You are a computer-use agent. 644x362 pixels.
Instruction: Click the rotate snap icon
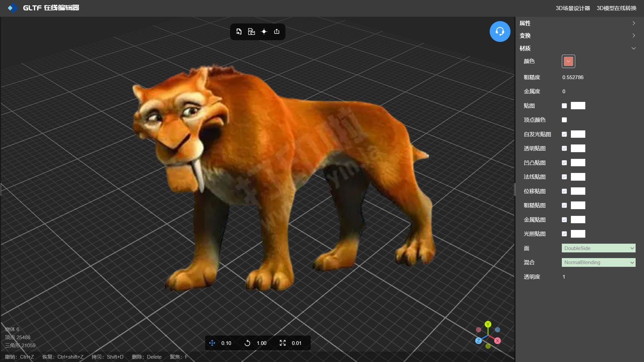[x=247, y=343]
